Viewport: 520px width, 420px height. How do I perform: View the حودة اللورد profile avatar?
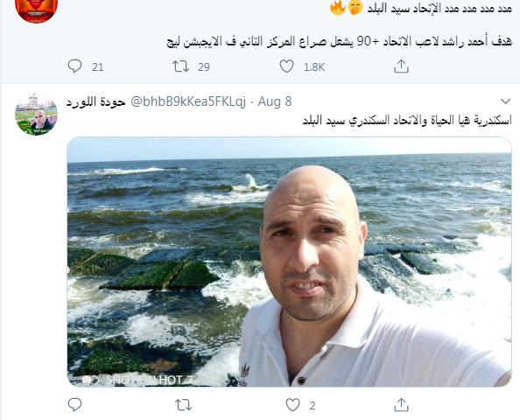pyautogui.click(x=37, y=115)
